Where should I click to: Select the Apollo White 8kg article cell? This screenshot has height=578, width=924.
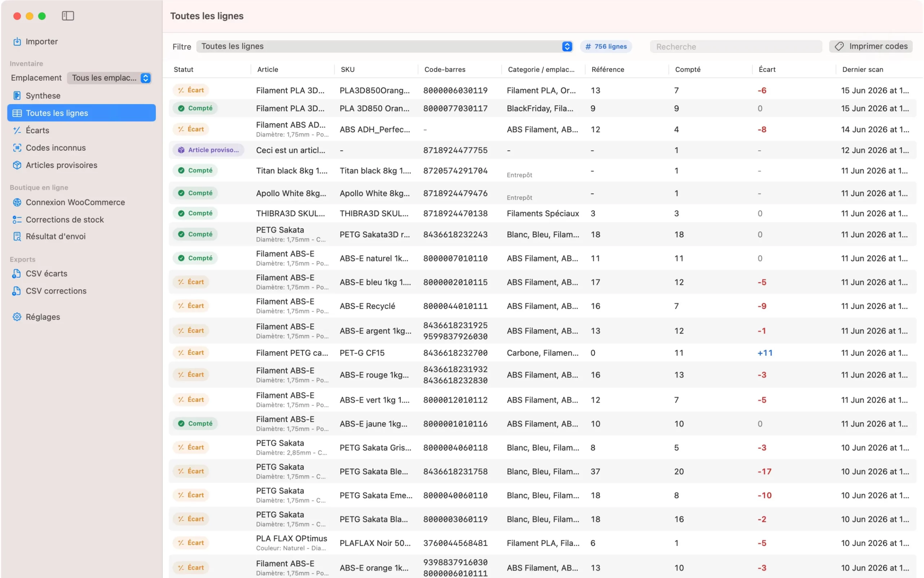(x=291, y=193)
